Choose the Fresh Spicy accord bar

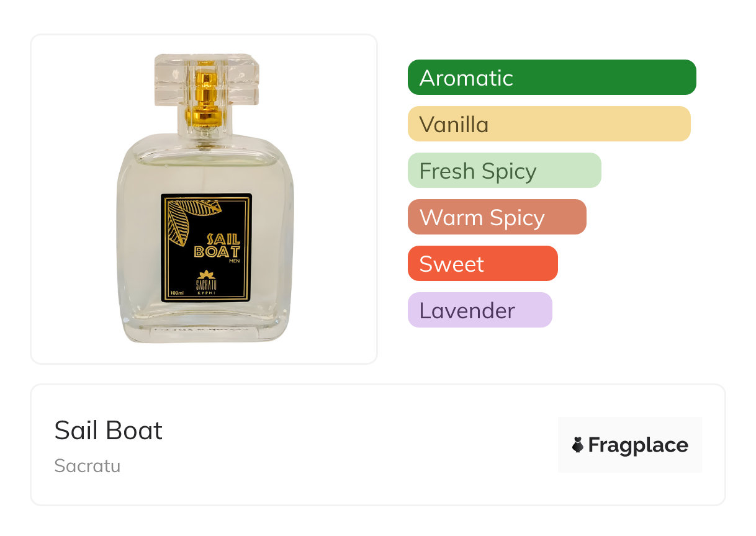click(x=504, y=171)
